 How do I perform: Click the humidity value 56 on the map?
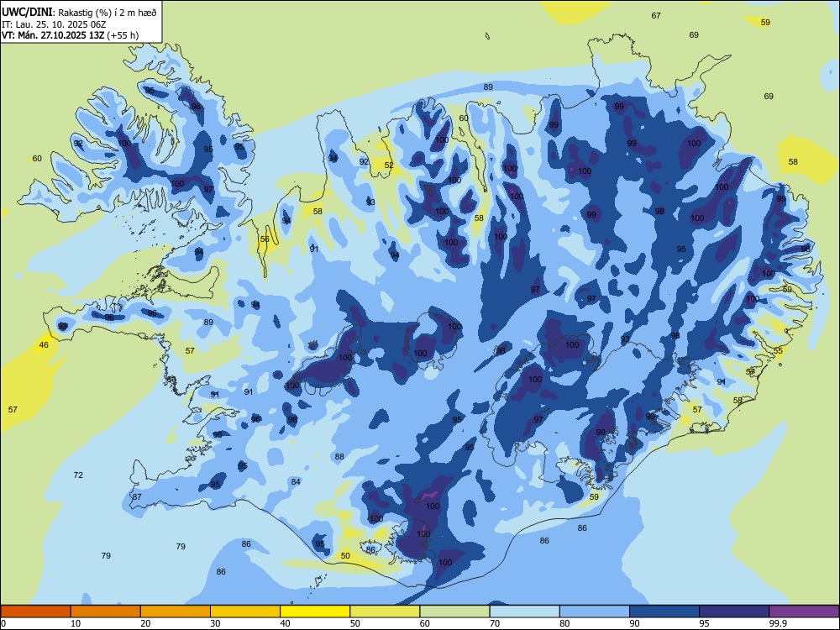click(265, 239)
